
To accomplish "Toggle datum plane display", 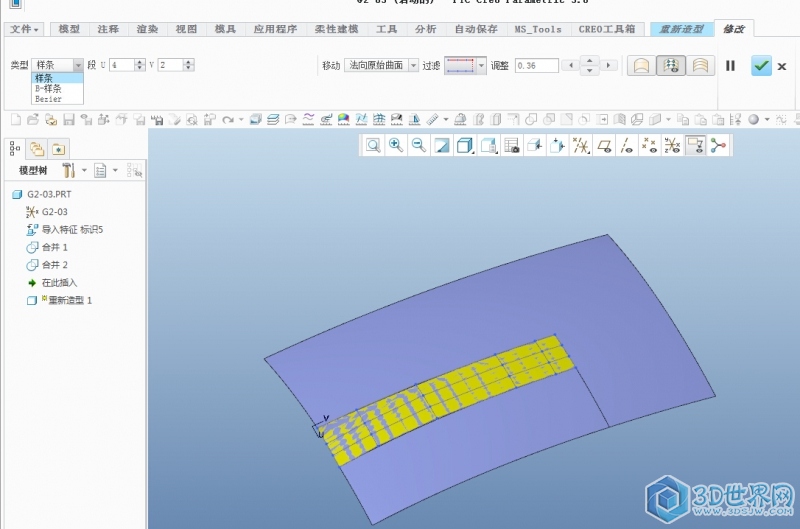I will pyautogui.click(x=604, y=146).
